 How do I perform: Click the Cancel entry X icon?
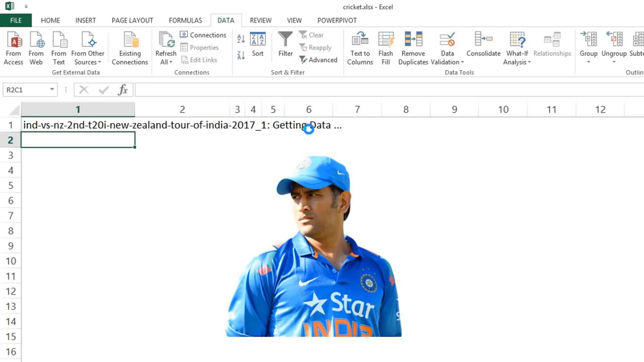tap(84, 90)
